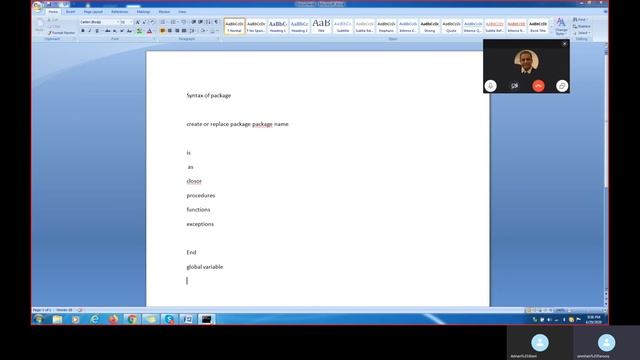This screenshot has width=640, height=360.
Task: Click the Change Styles button
Action: coord(561,26)
